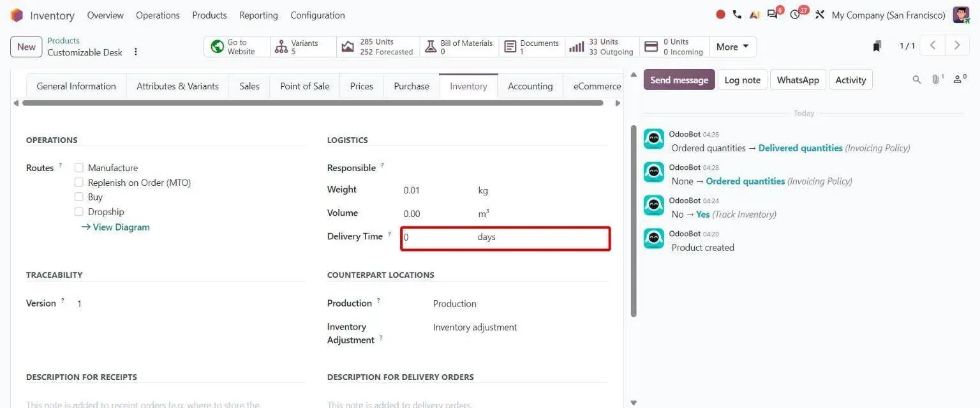Open company switcher My Company (San Francisco)
Image resolution: width=980 pixels, height=408 pixels.
[888, 15]
